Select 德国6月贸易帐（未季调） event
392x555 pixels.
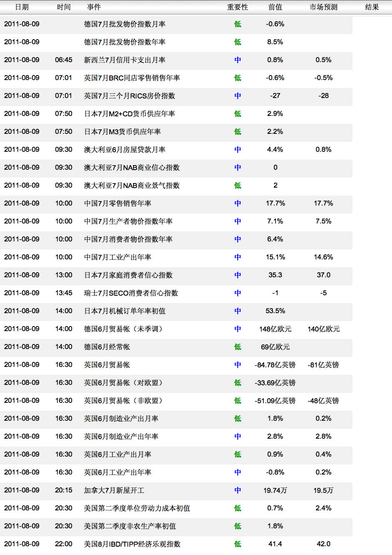(x=125, y=329)
